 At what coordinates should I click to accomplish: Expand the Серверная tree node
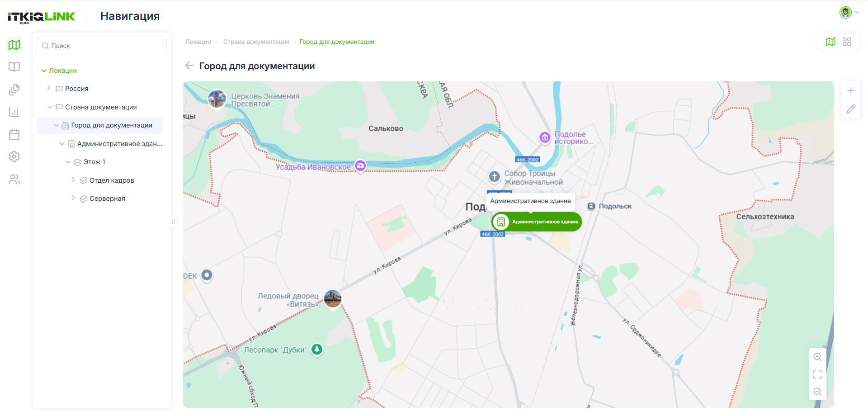[73, 198]
